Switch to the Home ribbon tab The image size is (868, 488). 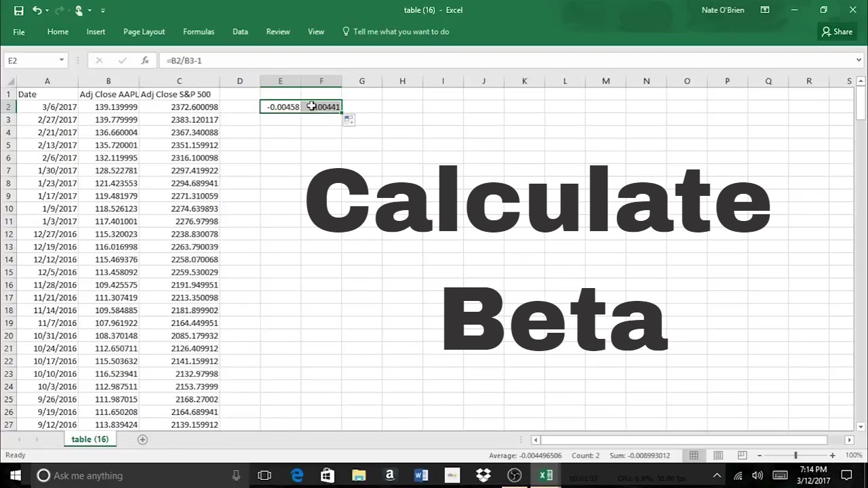[58, 32]
